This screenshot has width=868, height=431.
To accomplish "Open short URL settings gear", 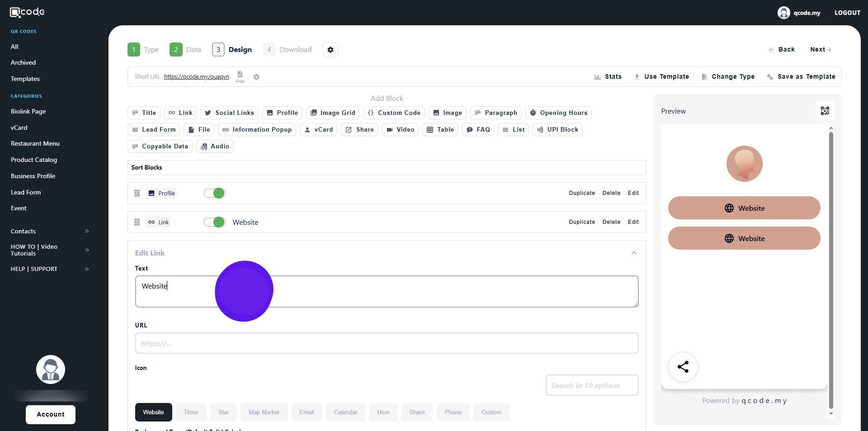I will point(256,77).
